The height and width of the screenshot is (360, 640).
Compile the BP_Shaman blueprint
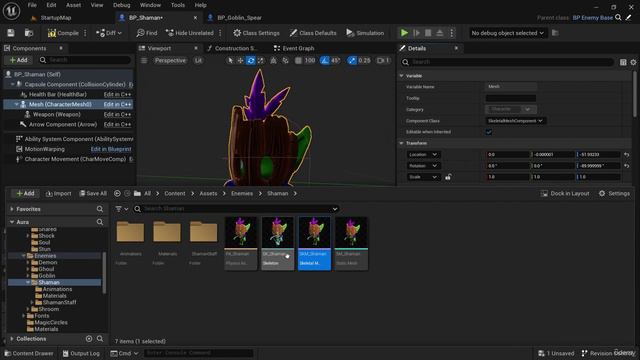click(63, 33)
